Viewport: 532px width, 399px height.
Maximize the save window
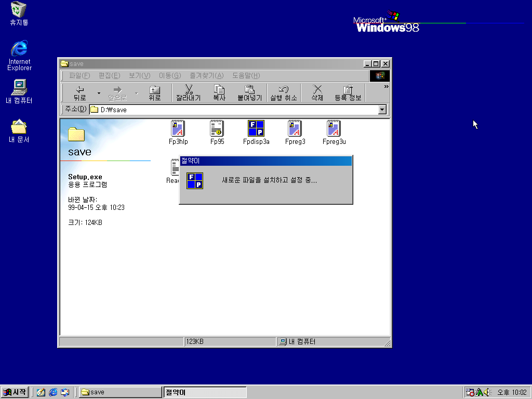pyautogui.click(x=376, y=64)
